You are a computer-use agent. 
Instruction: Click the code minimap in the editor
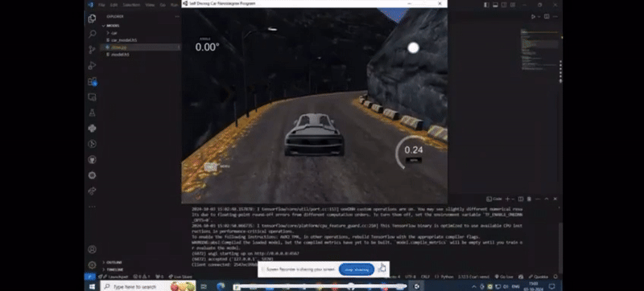tap(539, 50)
